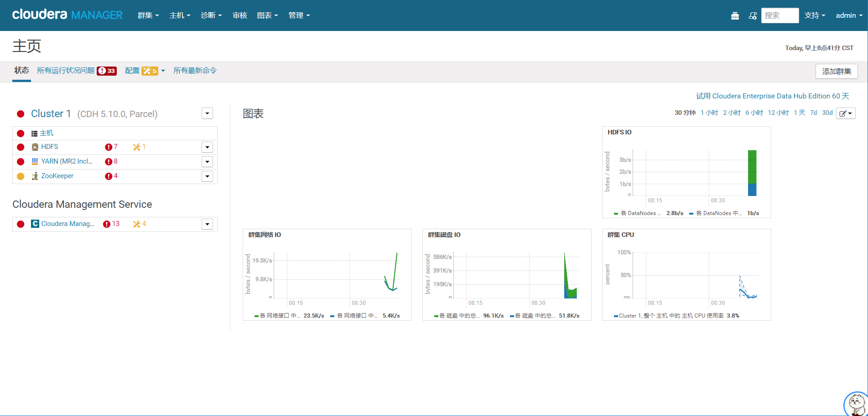This screenshot has width=868, height=416.
Task: Click the Cloudera Management Service icon
Action: click(x=35, y=224)
